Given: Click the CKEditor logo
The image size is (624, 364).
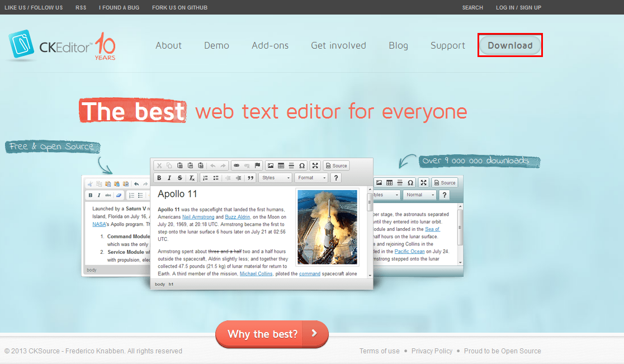Looking at the screenshot, I should tap(62, 46).
